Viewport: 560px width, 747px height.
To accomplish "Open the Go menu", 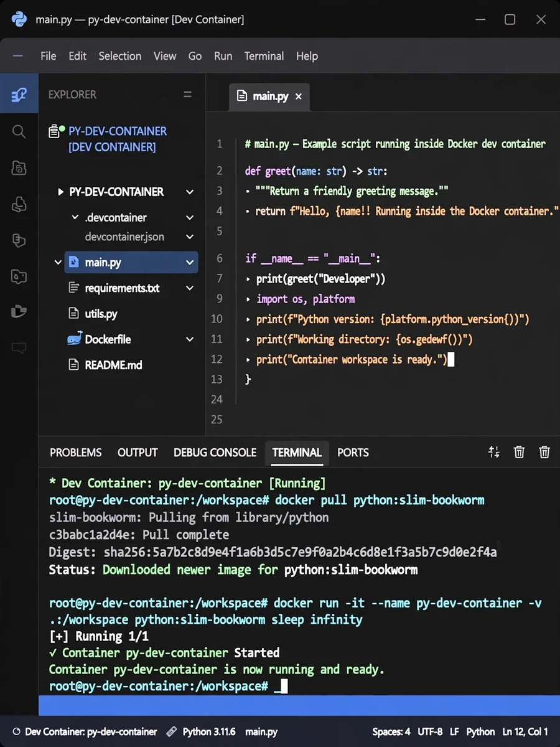I will (x=195, y=55).
